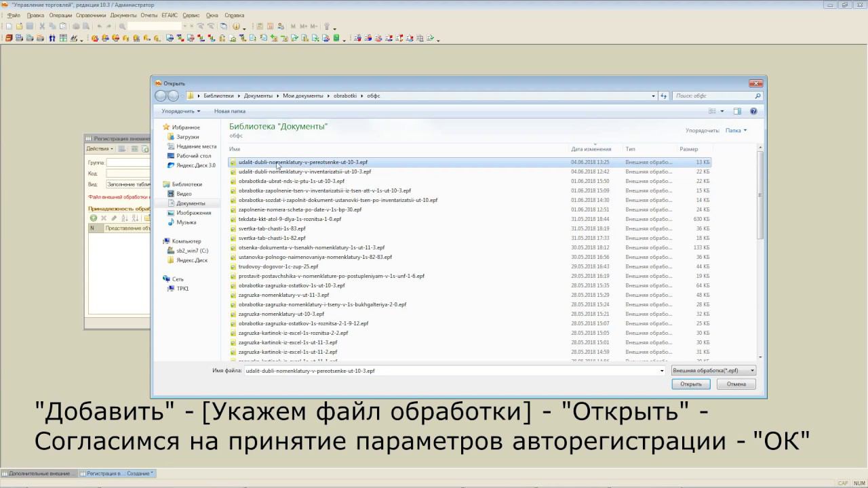Select TPK1 under Сеть
Image resolution: width=868 pixels, height=488 pixels.
[182, 289]
